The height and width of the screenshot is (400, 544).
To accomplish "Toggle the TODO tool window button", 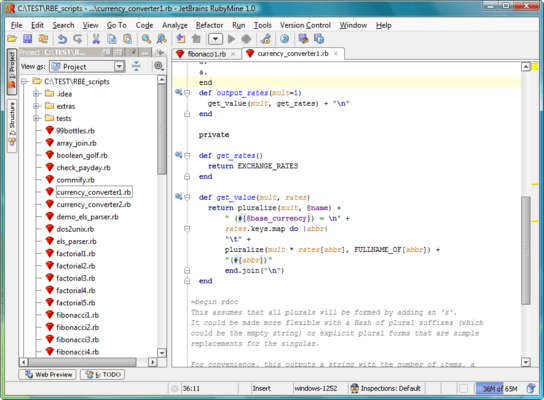I will point(103,375).
